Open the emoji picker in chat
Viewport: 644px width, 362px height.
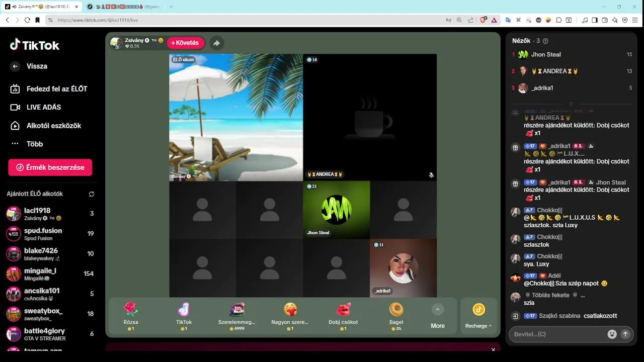tap(612, 334)
